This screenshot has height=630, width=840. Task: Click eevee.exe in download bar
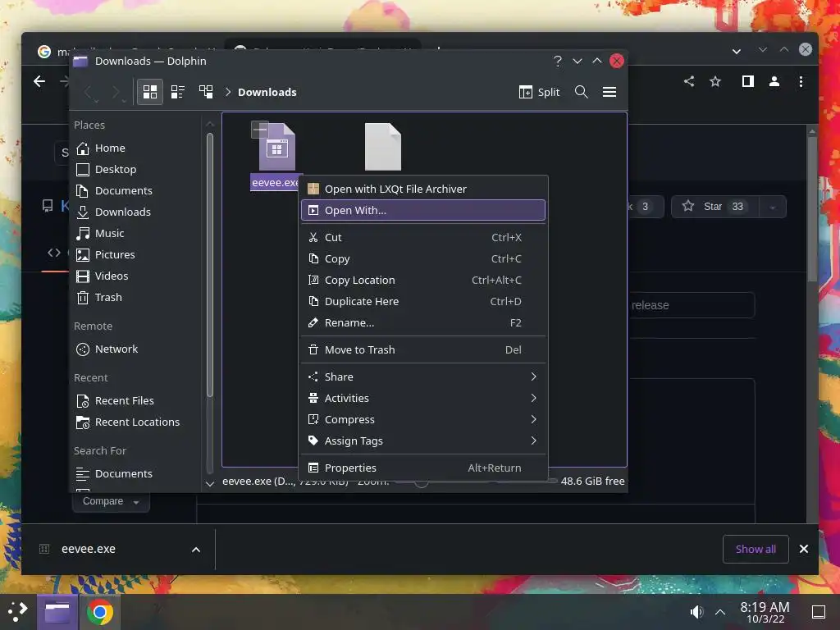click(89, 549)
